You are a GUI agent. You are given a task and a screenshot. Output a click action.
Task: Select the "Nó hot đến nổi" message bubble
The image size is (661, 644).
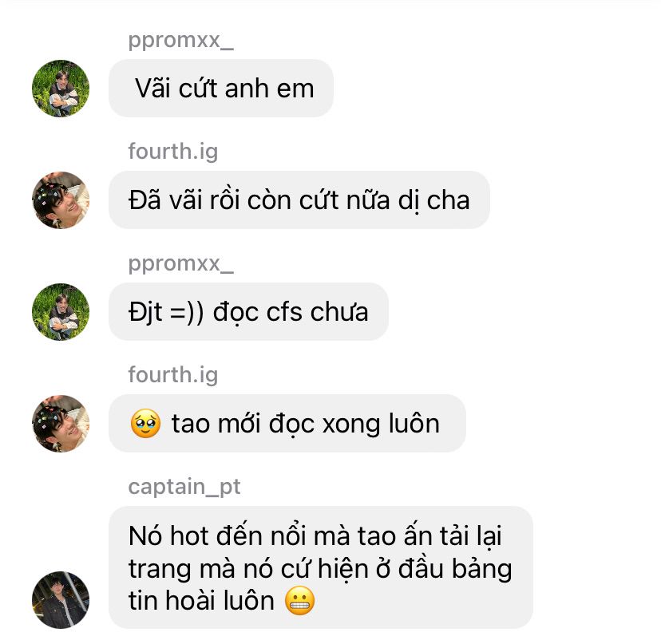[x=321, y=567]
